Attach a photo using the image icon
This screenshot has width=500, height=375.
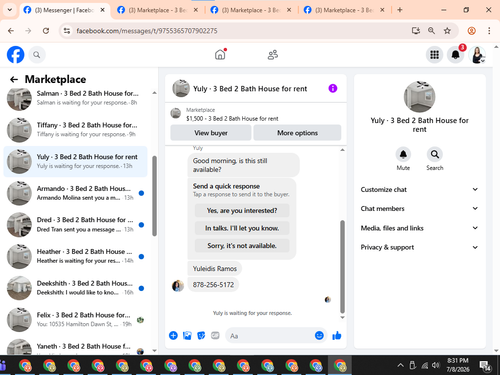point(187,335)
